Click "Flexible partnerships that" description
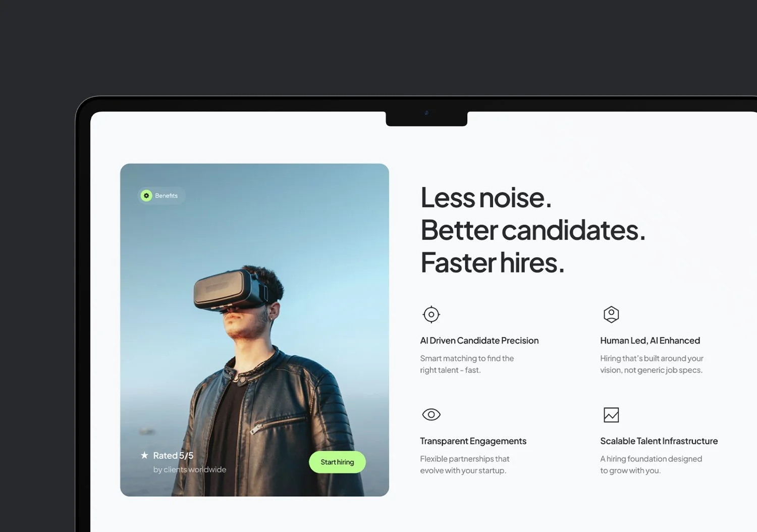This screenshot has width=757, height=532. click(x=465, y=459)
